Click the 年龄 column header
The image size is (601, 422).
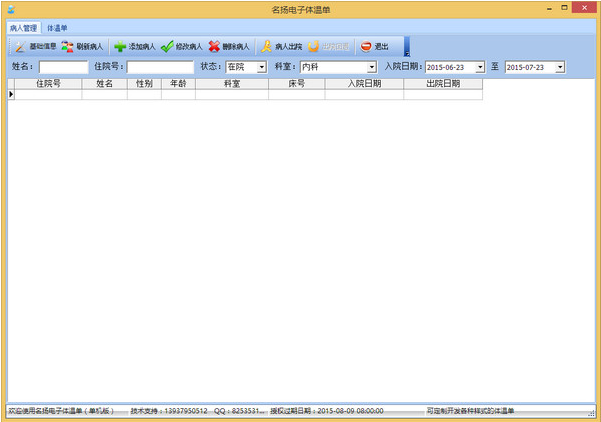tap(178, 84)
